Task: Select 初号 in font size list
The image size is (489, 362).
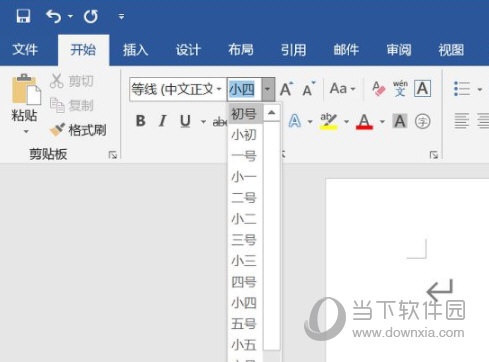Action: [x=245, y=114]
